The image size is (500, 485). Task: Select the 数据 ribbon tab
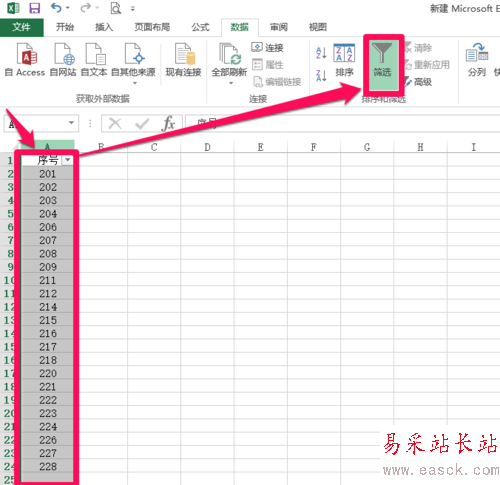pos(240,27)
